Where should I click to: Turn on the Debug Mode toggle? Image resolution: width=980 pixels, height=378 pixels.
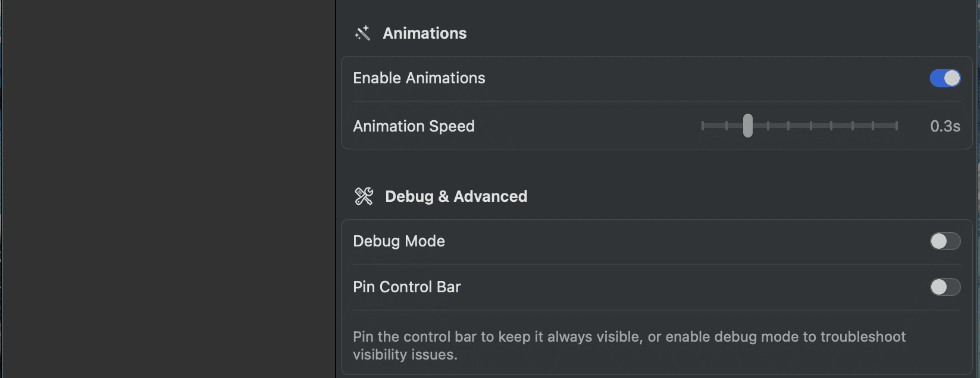(945, 241)
